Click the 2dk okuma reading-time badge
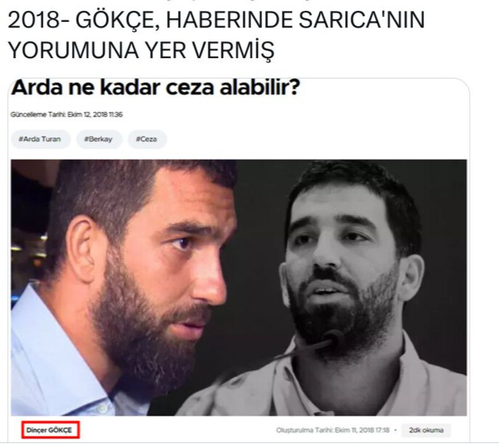 [426, 430]
